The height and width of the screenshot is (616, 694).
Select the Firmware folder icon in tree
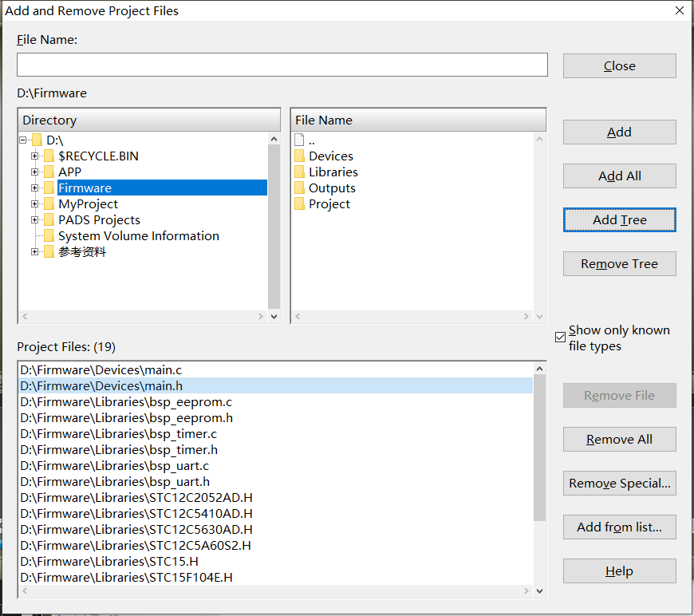point(49,188)
